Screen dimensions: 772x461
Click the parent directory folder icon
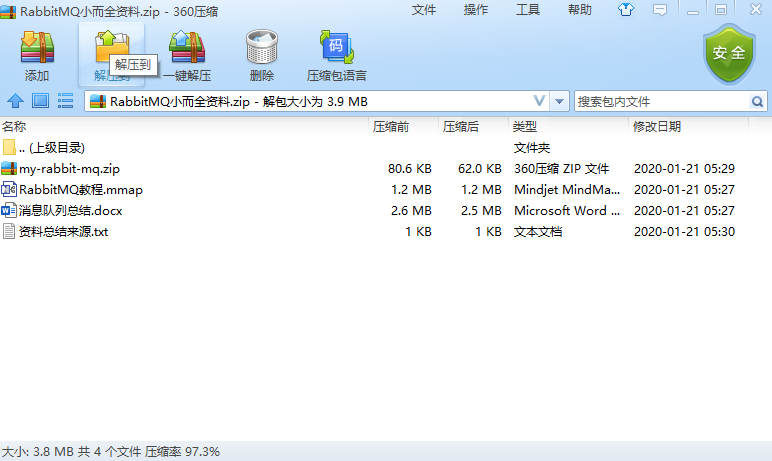[9, 147]
